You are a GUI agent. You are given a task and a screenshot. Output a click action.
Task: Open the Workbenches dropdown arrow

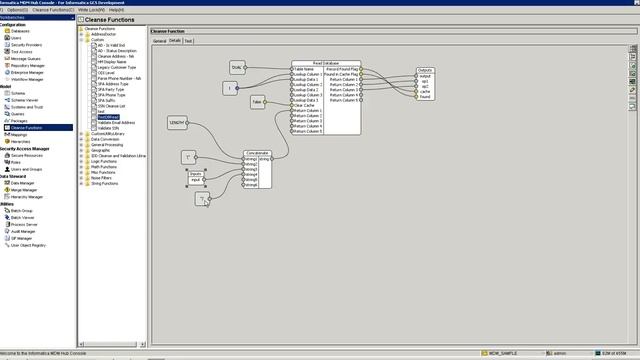[73, 18]
